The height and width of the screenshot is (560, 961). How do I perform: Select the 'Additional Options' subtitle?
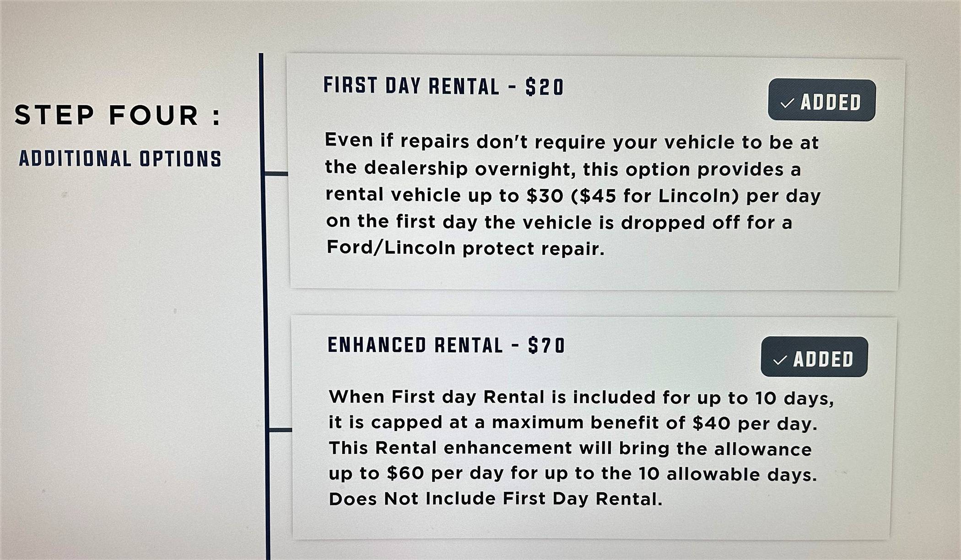[120, 159]
